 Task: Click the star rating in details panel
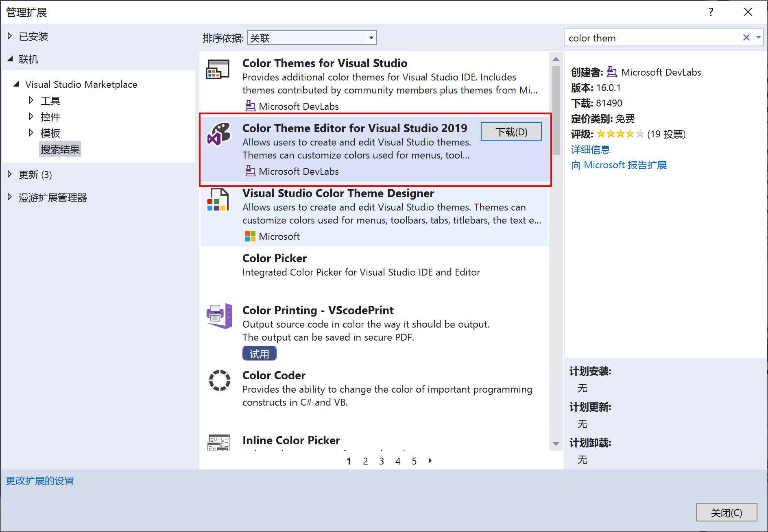[x=620, y=134]
